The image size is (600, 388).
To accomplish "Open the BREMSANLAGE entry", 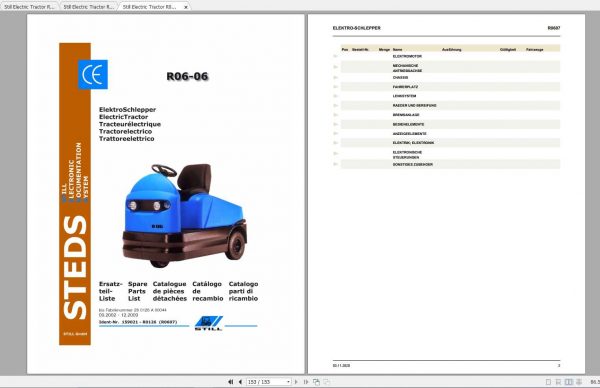I will tap(406, 115).
